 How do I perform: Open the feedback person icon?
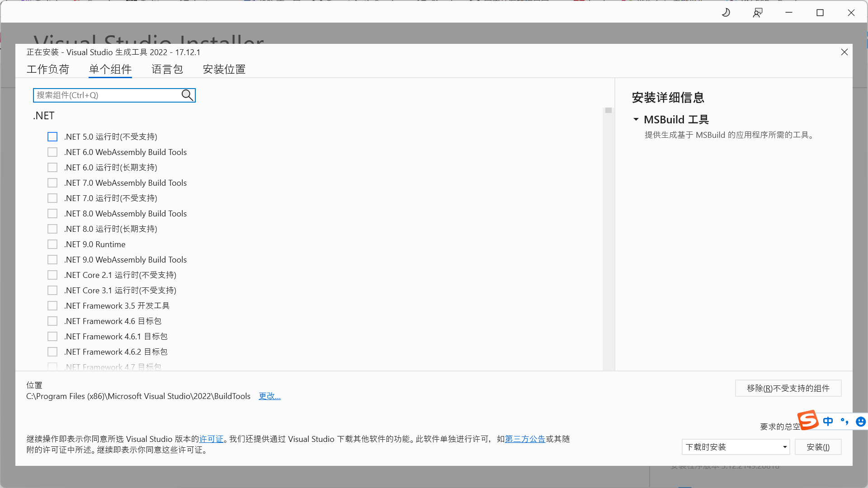click(758, 13)
